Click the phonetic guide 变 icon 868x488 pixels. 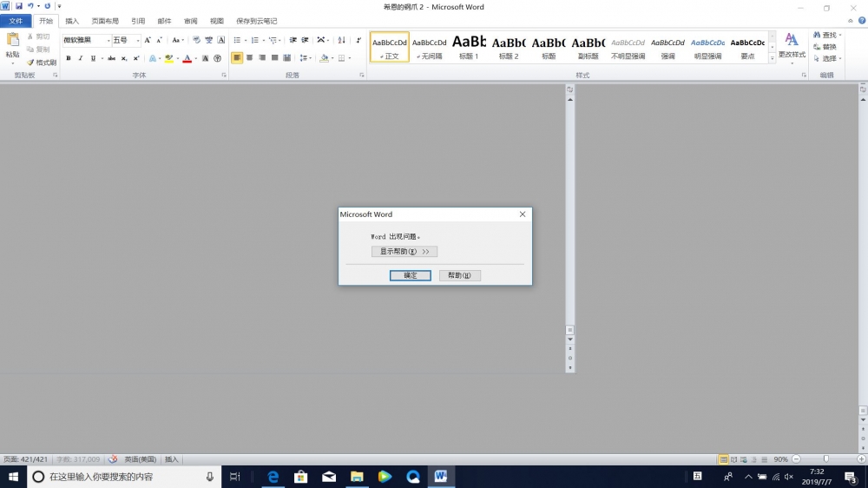coord(208,40)
